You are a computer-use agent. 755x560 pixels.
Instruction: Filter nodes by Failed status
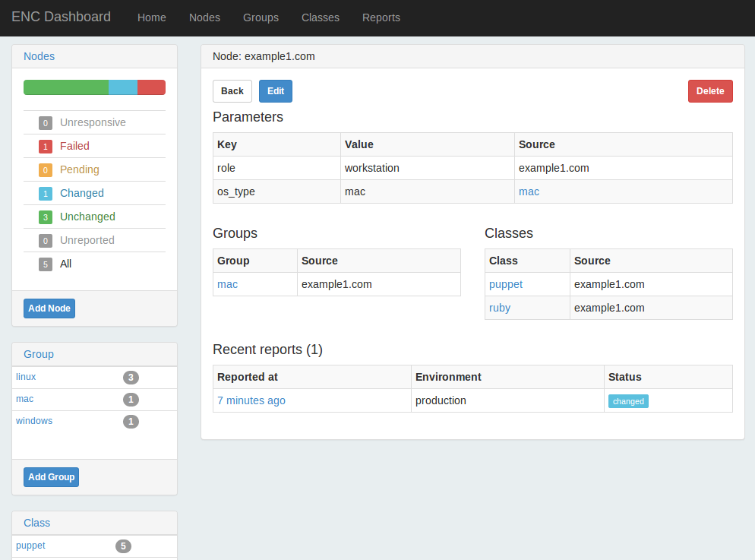point(74,146)
